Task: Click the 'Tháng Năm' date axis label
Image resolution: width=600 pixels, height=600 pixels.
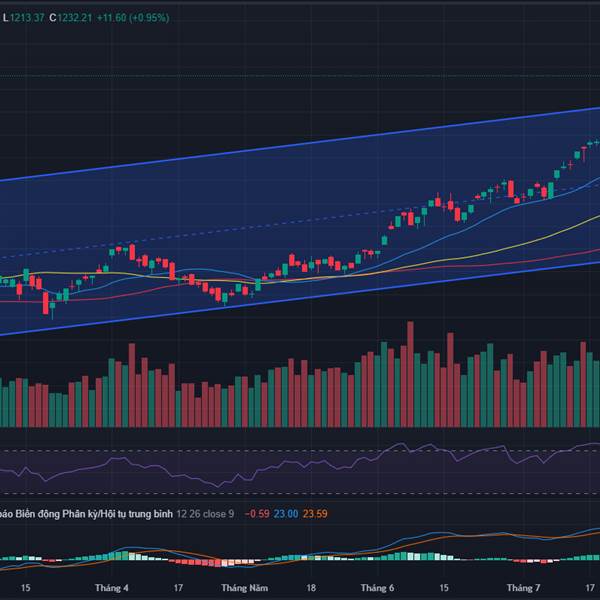Action: [245, 587]
